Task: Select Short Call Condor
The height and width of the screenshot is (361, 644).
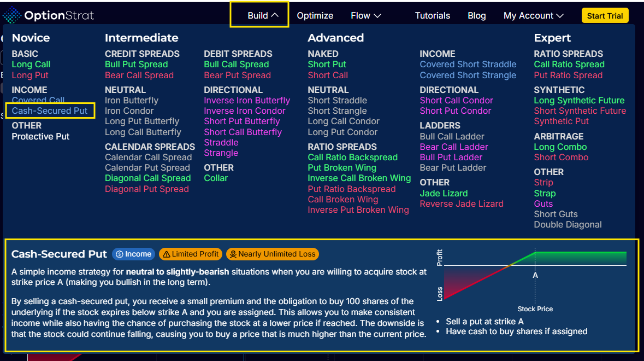Action: [x=456, y=100]
